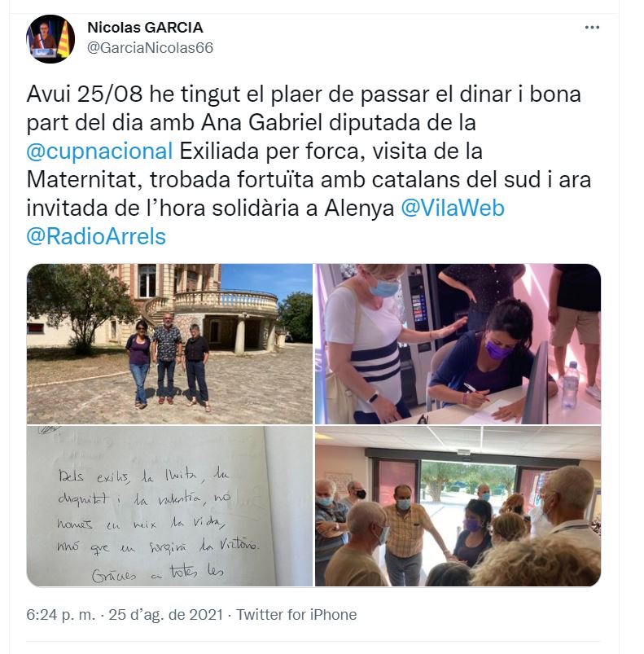
Task: Click the man in checkered shirt photo
Action: 405,534
